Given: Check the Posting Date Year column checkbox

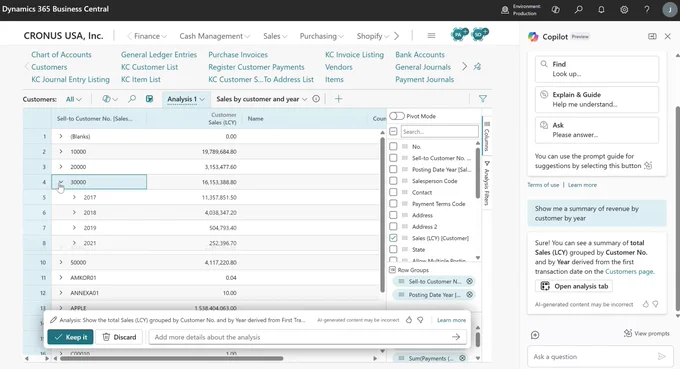Looking at the screenshot, I should coord(393,170).
